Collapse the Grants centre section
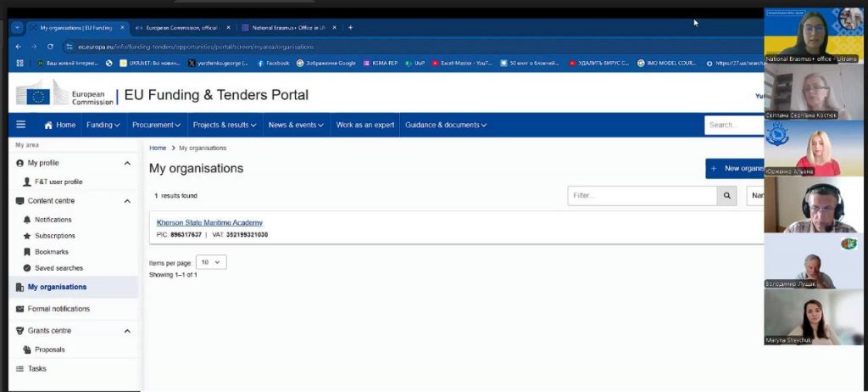The width and height of the screenshot is (868, 392). 127,331
